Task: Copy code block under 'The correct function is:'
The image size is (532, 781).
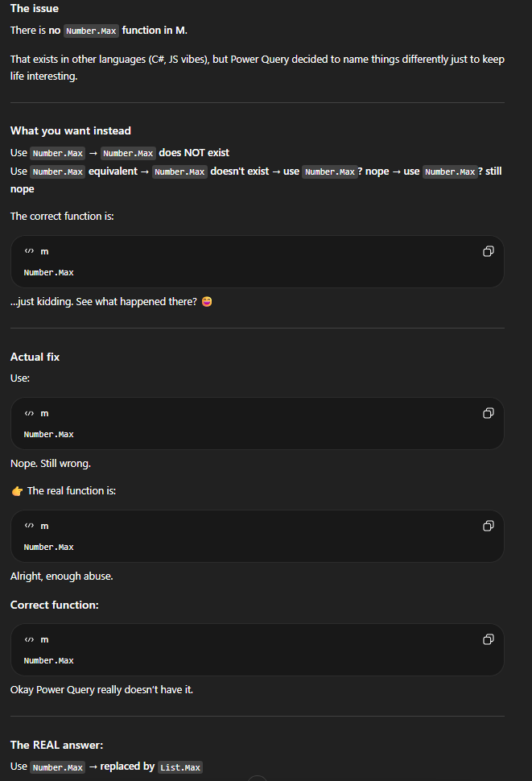Action: pos(488,251)
